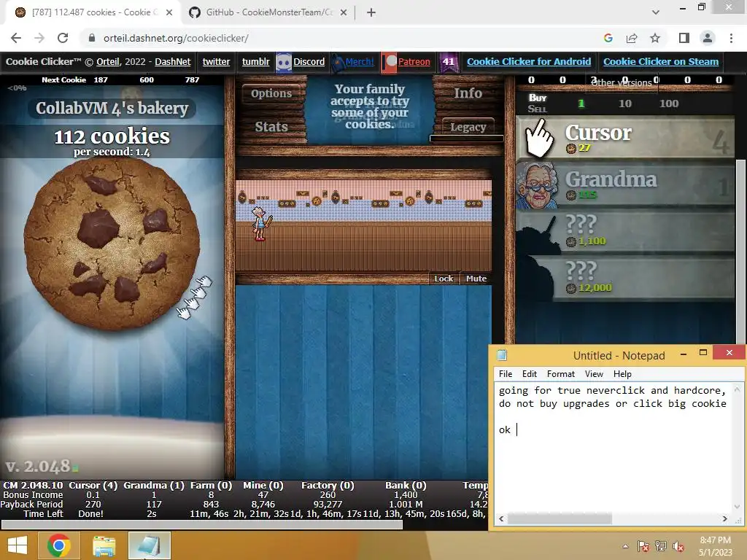Screen dimensions: 747x560
Task: Open File Explorer from the taskbar
Action: [x=104, y=545]
